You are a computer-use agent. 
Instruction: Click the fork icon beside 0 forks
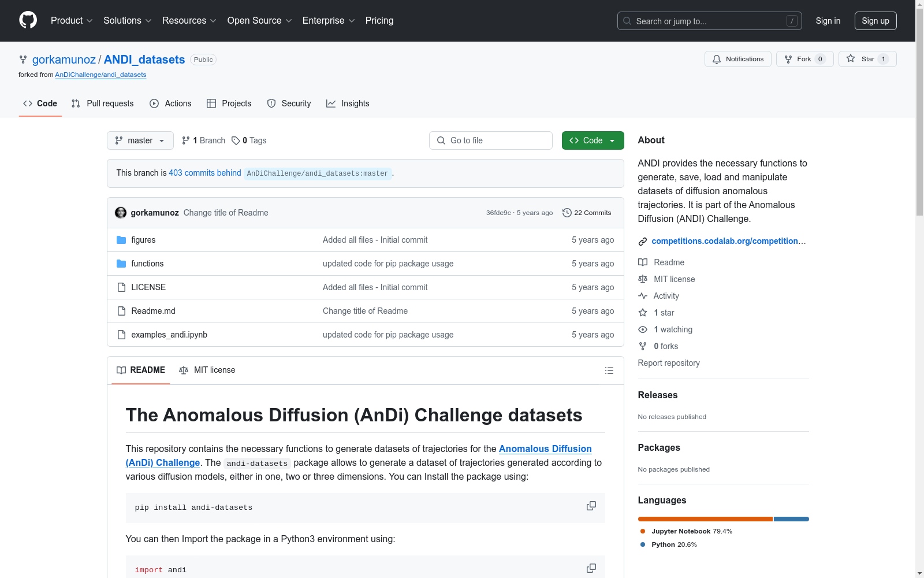[x=643, y=346]
